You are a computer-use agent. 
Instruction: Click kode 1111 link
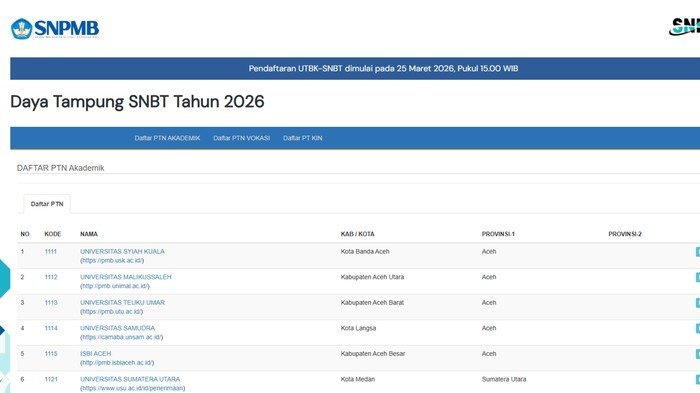coord(51,251)
